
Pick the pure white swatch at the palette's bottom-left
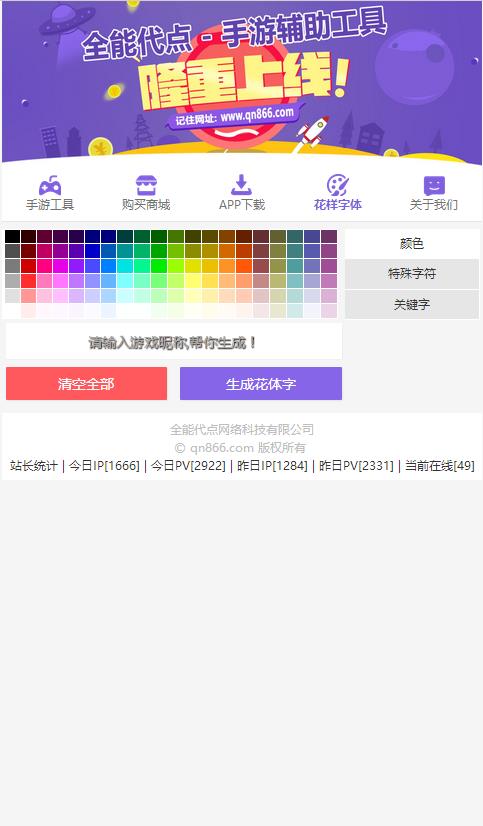(x=13, y=310)
